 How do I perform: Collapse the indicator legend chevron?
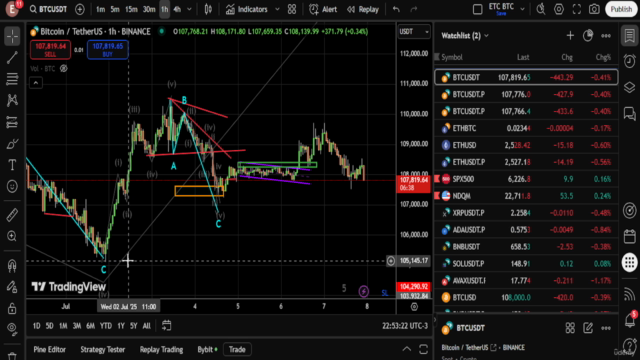[36, 83]
